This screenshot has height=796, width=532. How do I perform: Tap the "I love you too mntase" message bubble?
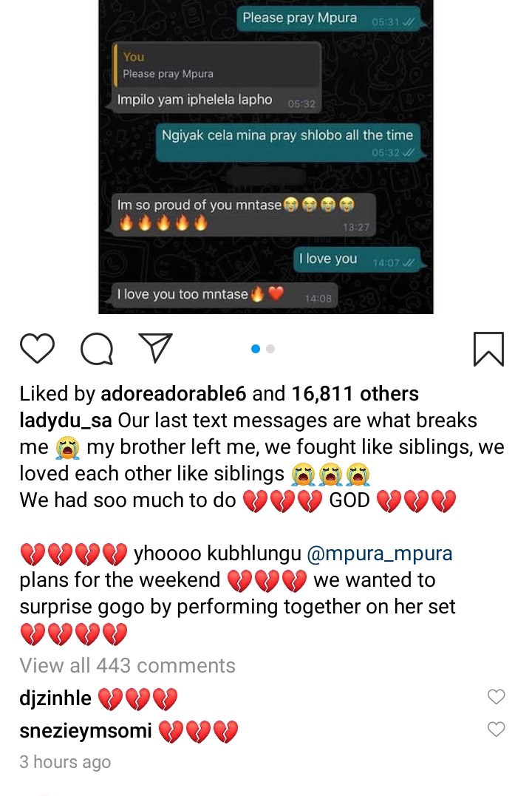pos(223,295)
